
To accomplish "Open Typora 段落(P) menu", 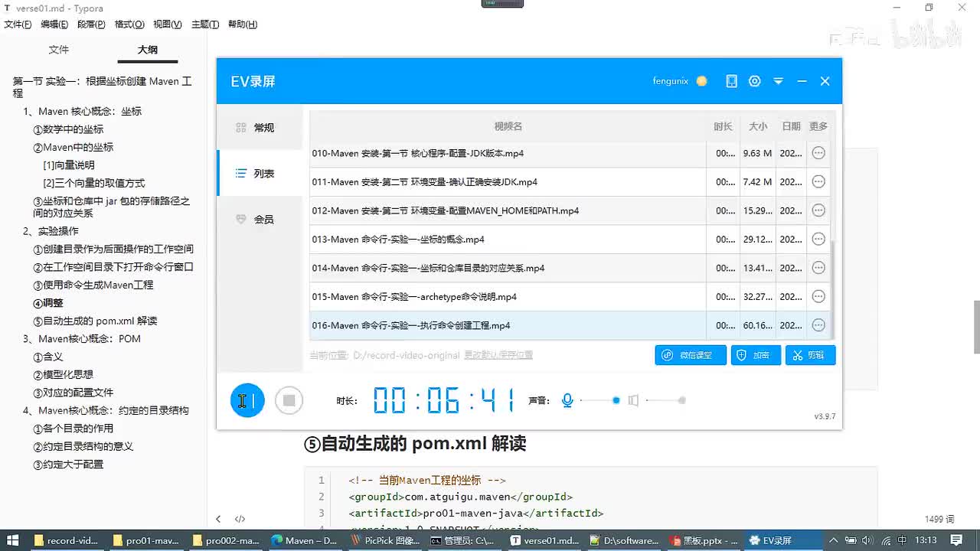I will 91,24.
